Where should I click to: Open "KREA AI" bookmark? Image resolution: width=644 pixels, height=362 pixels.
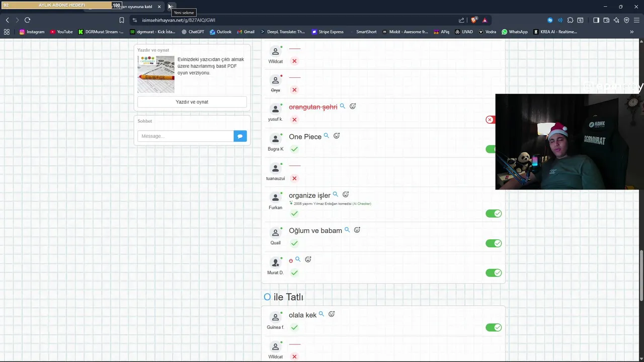pyautogui.click(x=555, y=32)
